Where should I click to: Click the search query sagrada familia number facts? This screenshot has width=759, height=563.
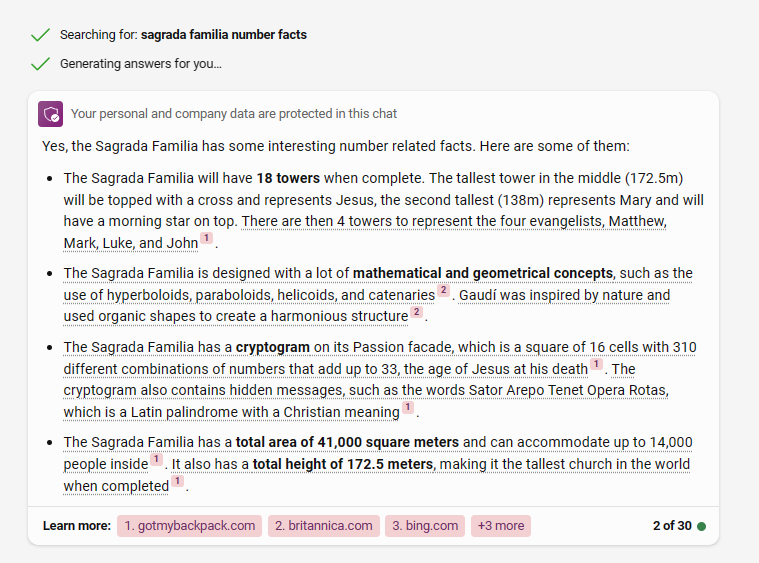pyautogui.click(x=224, y=35)
